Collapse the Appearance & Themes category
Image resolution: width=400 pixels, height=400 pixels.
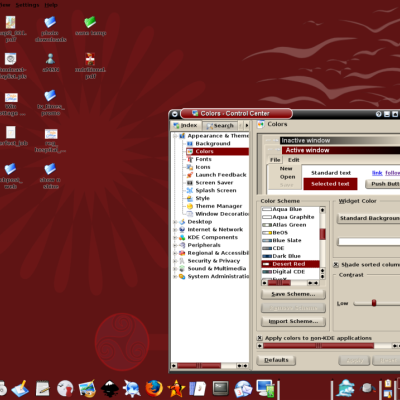175,136
